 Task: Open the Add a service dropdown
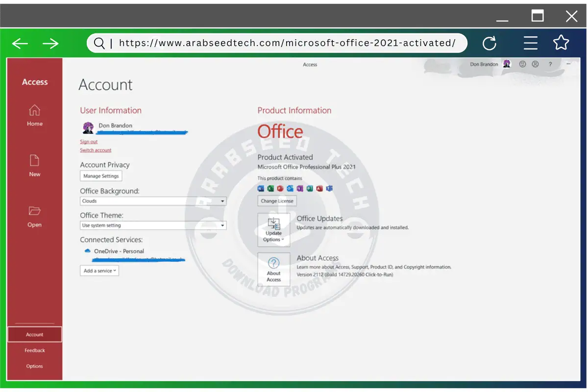99,270
